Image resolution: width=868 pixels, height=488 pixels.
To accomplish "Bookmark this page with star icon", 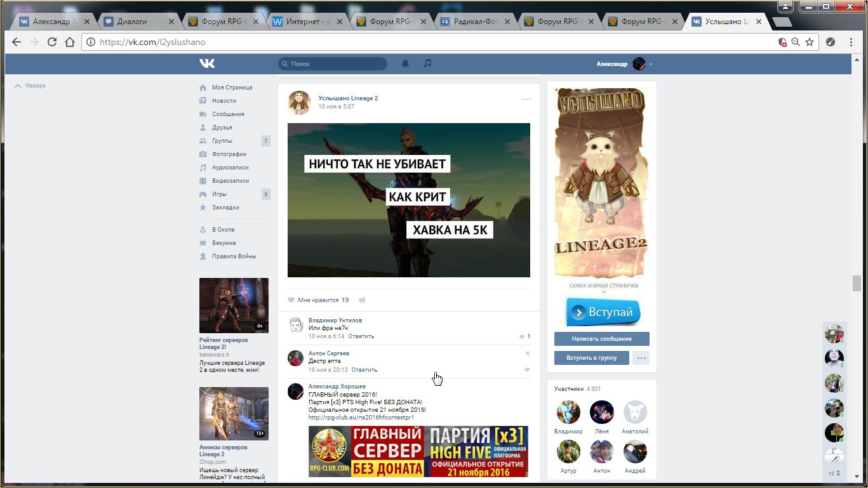I will [810, 42].
